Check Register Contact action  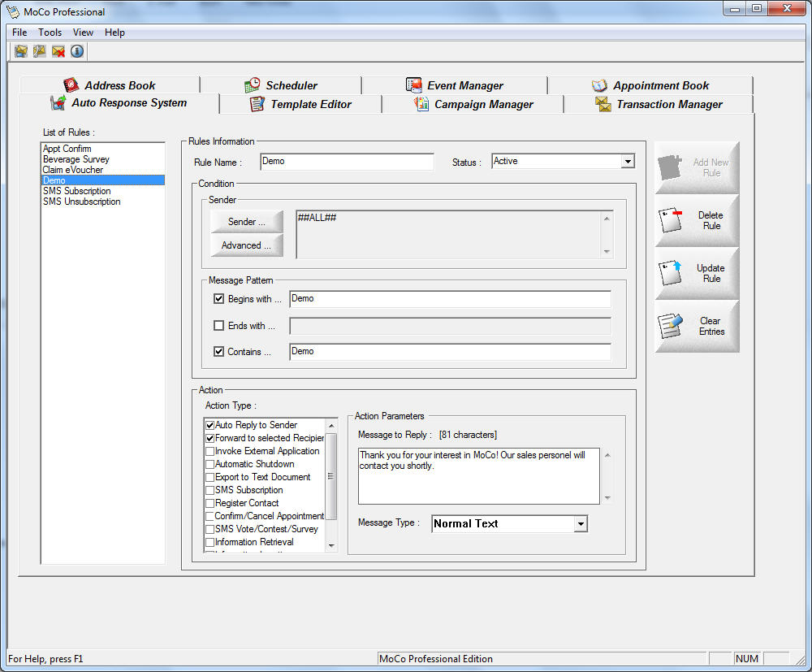tap(209, 503)
